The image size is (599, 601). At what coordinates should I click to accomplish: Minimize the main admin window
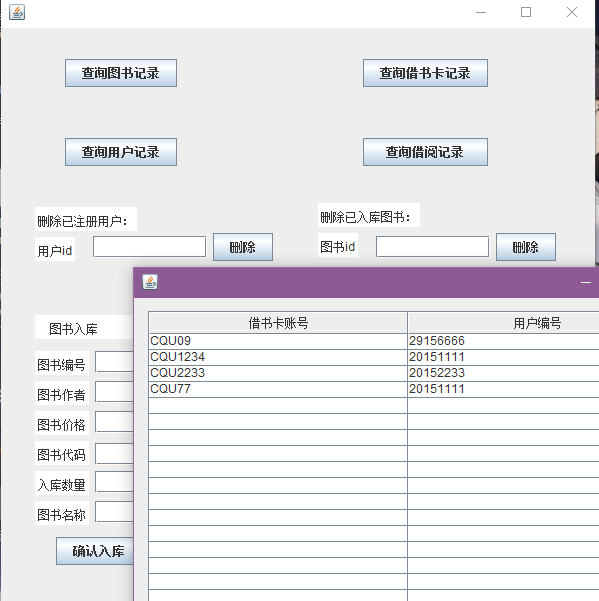point(481,12)
